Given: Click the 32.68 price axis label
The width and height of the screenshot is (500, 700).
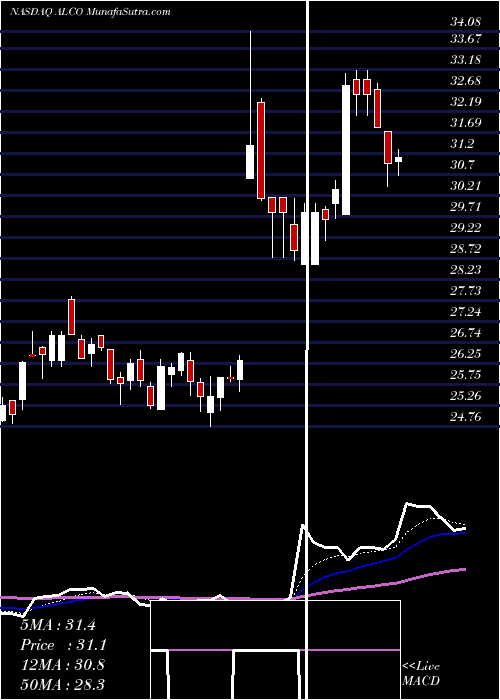Looking at the screenshot, I should pos(465,81).
